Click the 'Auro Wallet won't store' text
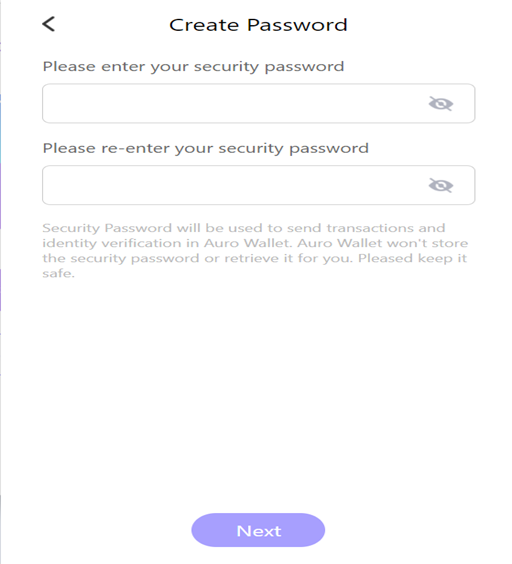The width and height of the screenshot is (512, 564). tap(383, 243)
